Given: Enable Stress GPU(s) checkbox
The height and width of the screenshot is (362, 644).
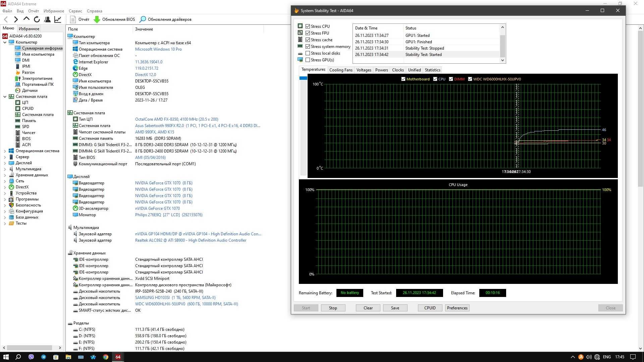Looking at the screenshot, I should tap(308, 60).
